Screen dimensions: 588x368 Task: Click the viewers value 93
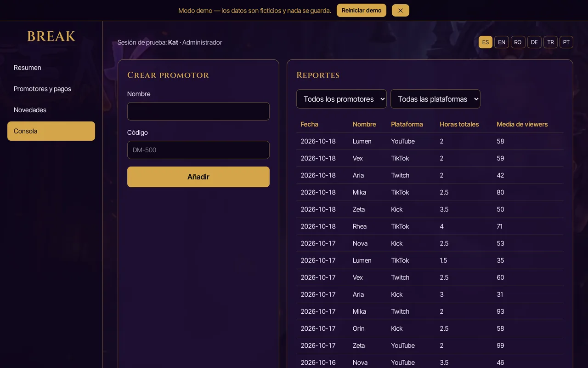pos(501,311)
